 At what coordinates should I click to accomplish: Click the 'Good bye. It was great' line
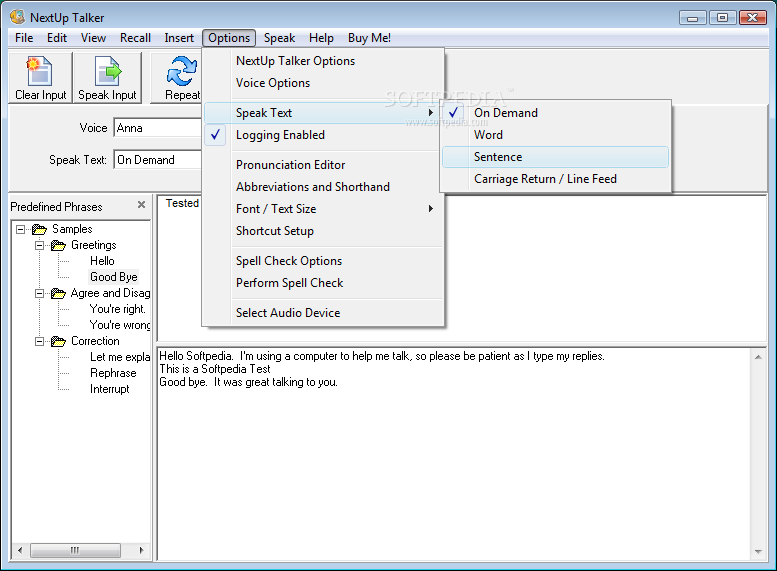pos(249,382)
